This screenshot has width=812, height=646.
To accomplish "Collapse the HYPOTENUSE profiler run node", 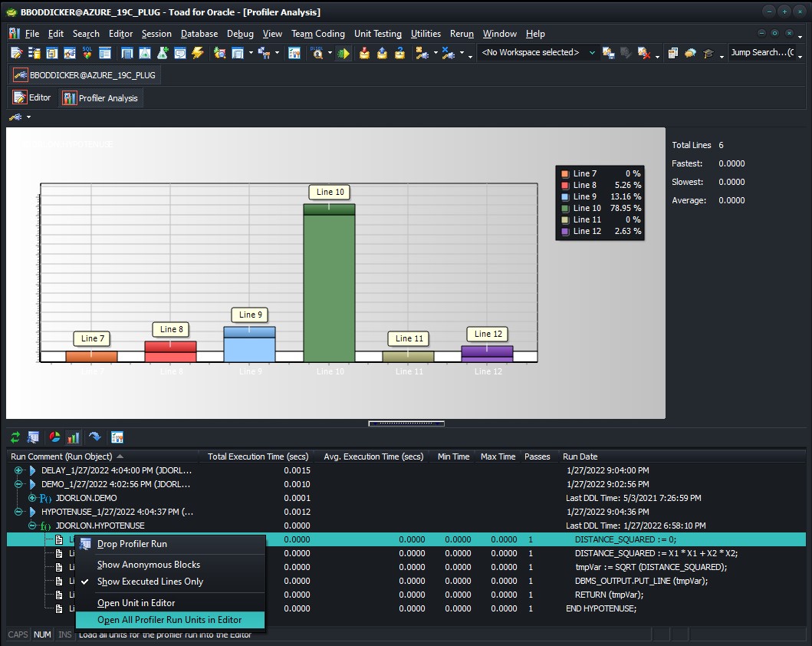I will 18,512.
